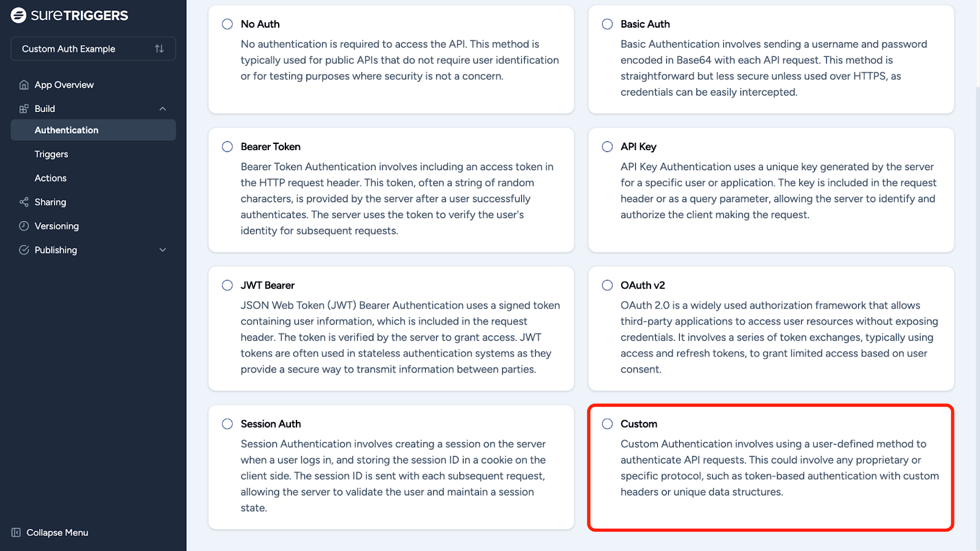Viewport: 980px width, 551px height.
Task: Click the SureTriggers logo icon
Action: pos(18,15)
